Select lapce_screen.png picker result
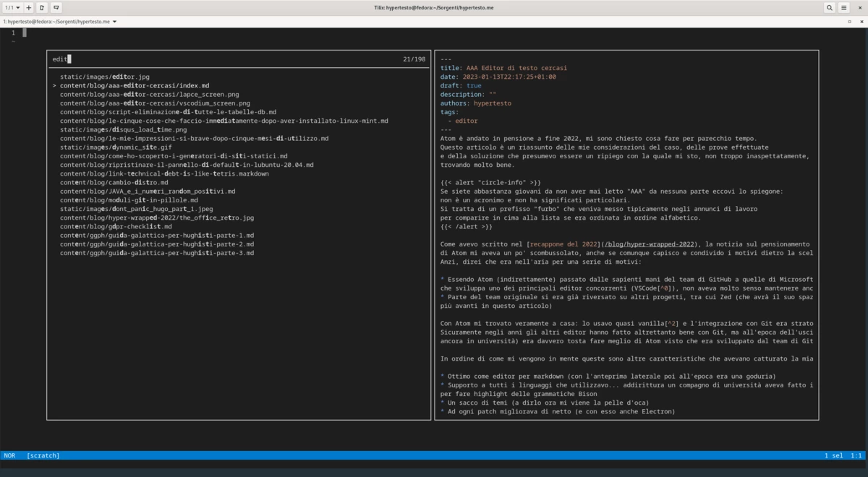The width and height of the screenshot is (868, 477). pos(150,94)
